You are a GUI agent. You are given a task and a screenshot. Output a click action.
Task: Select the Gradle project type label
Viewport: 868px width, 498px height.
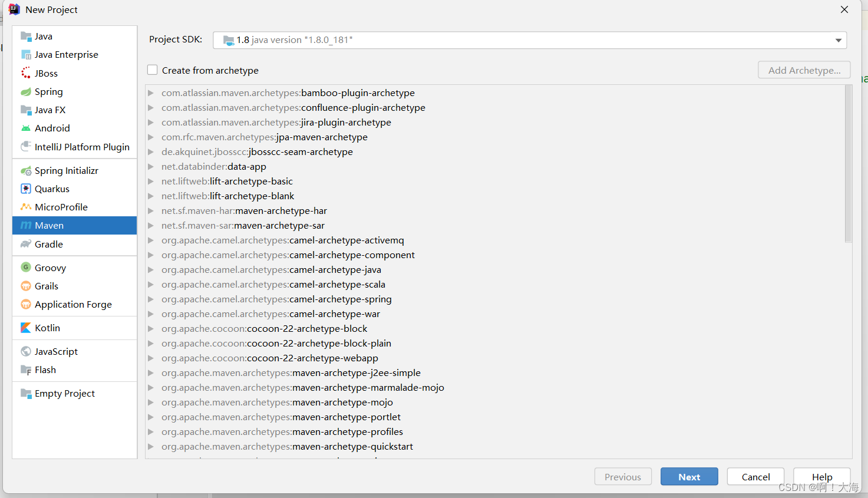[x=49, y=244]
